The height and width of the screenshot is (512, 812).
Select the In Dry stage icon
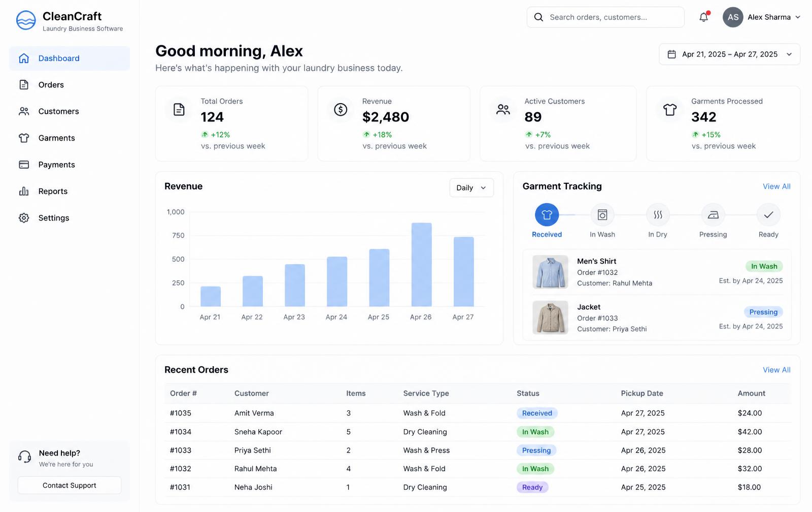coord(658,215)
